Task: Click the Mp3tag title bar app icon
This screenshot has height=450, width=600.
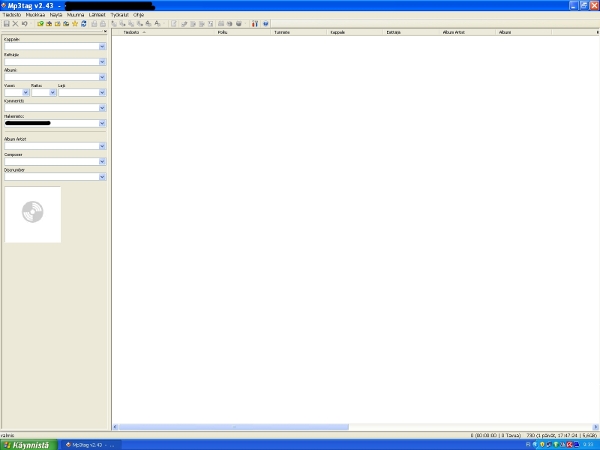Action: 3,5
